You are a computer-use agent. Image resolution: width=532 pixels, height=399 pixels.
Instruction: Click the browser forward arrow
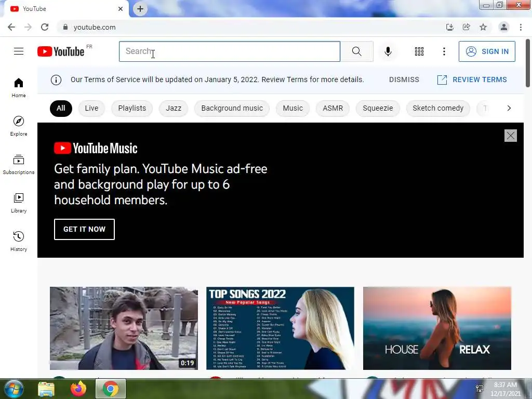point(28,27)
